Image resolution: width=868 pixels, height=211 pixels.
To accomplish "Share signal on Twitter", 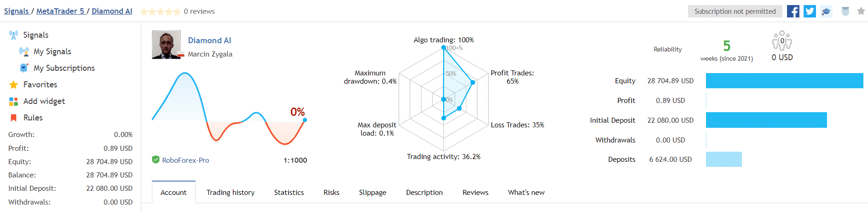I will 810,11.
